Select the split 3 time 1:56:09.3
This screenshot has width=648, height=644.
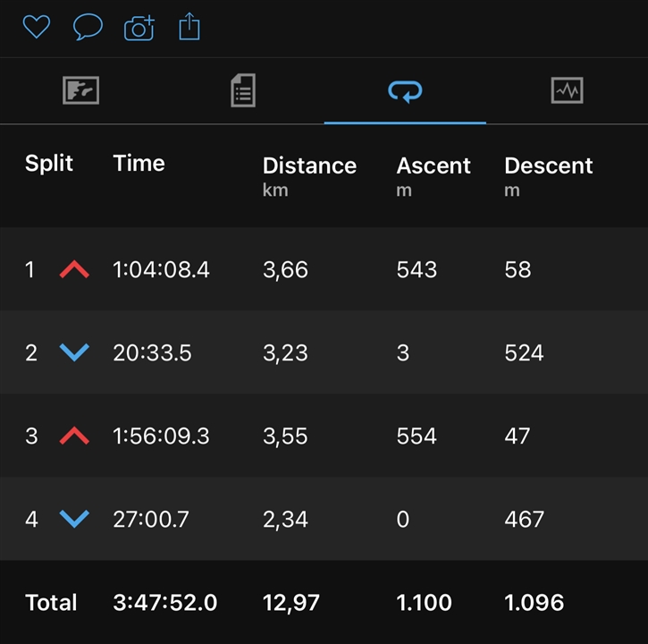[x=161, y=436]
